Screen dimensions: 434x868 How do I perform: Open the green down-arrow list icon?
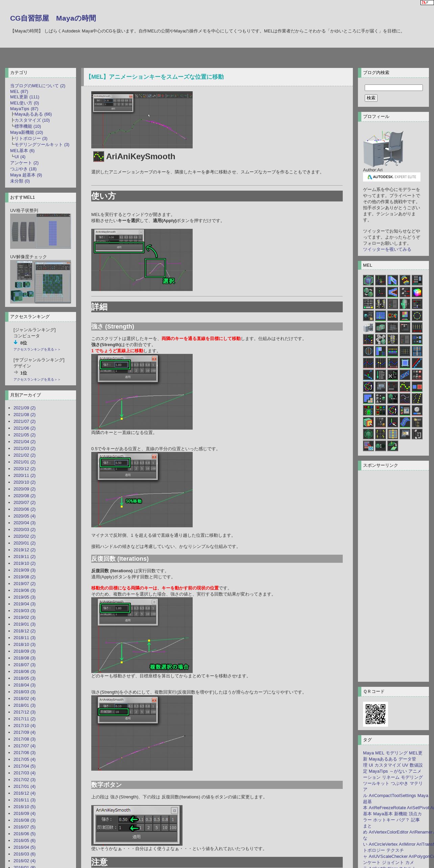pos(381,375)
